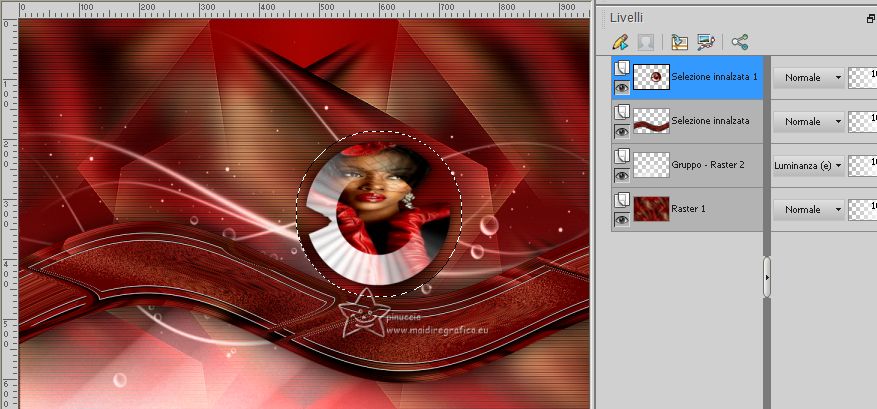Viewport: 877px width, 409px height.
Task: Hide the Raster 1 layer via eye icon
Action: (622, 220)
